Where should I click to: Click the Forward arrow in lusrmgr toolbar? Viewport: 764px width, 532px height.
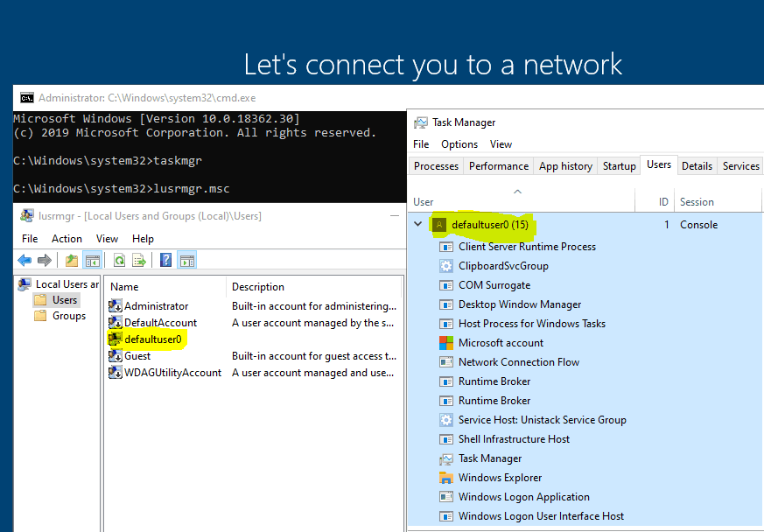click(x=45, y=261)
